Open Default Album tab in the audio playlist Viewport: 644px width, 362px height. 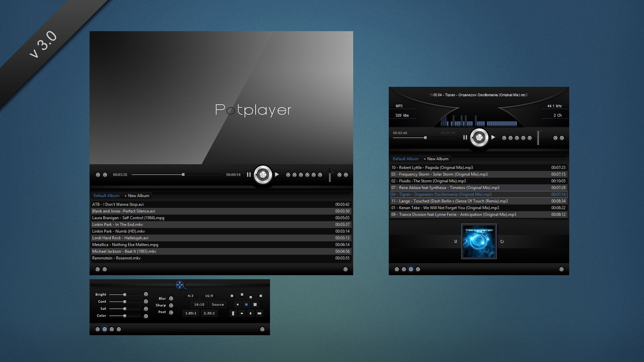point(406,159)
